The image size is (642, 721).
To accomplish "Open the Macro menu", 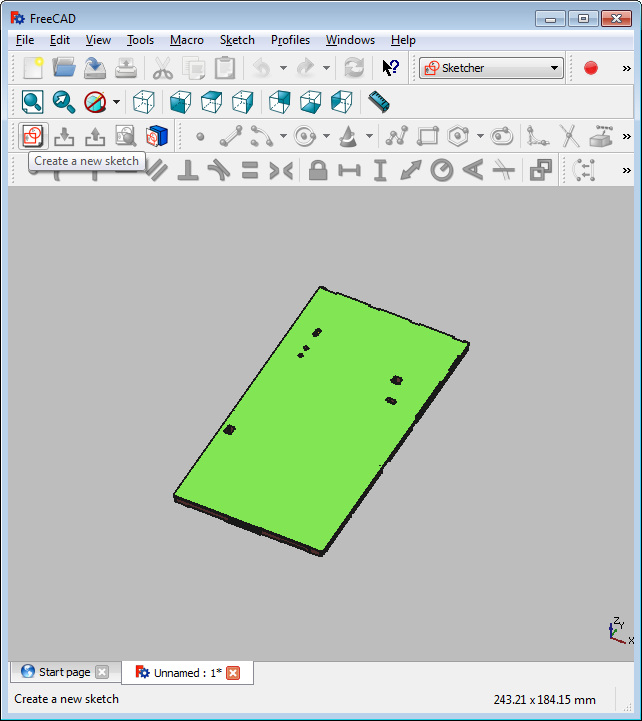I will tap(187, 40).
